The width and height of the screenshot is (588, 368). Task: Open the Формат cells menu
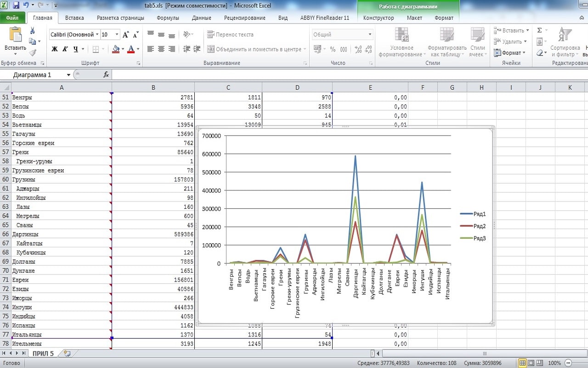pos(510,52)
